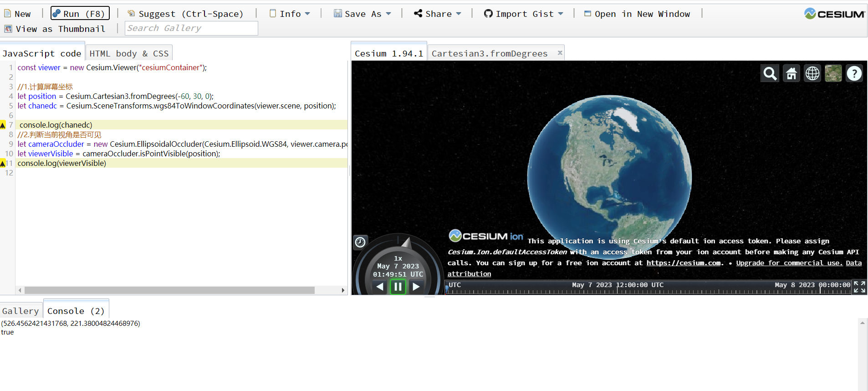Open the scene mode picker globe icon
This screenshot has width=868, height=391.
[812, 73]
